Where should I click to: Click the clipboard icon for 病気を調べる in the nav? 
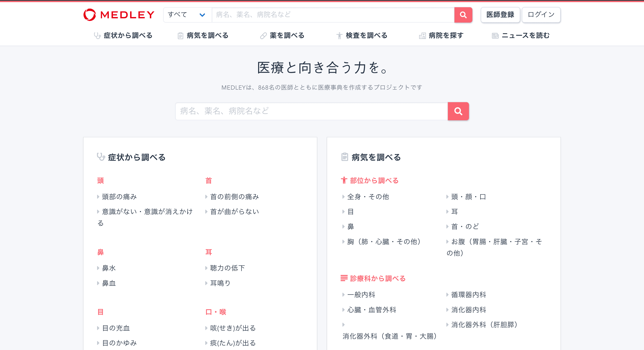(180, 36)
